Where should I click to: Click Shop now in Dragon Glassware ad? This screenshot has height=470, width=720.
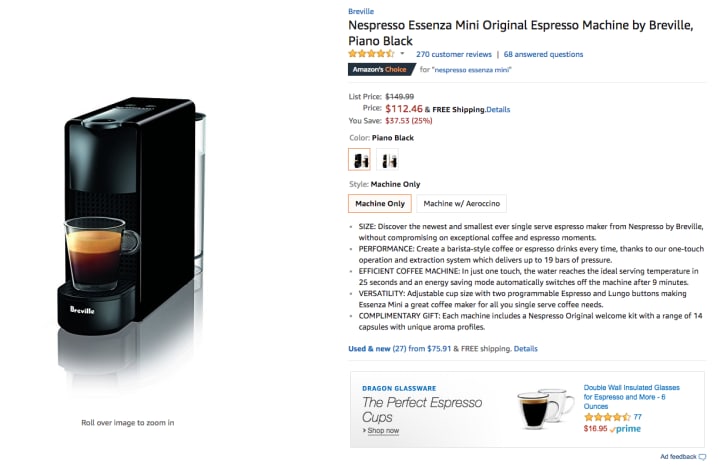click(x=383, y=431)
